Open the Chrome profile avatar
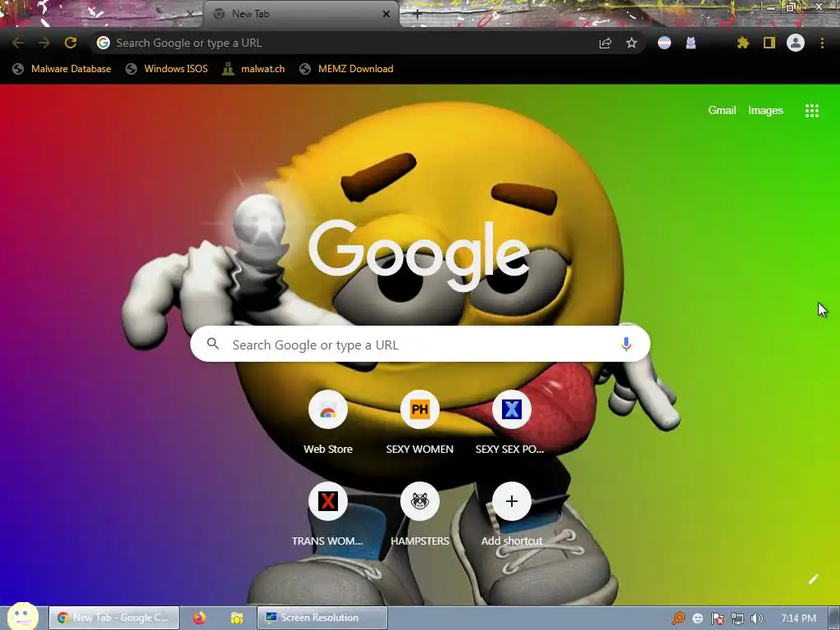This screenshot has width=840, height=630. [x=796, y=43]
